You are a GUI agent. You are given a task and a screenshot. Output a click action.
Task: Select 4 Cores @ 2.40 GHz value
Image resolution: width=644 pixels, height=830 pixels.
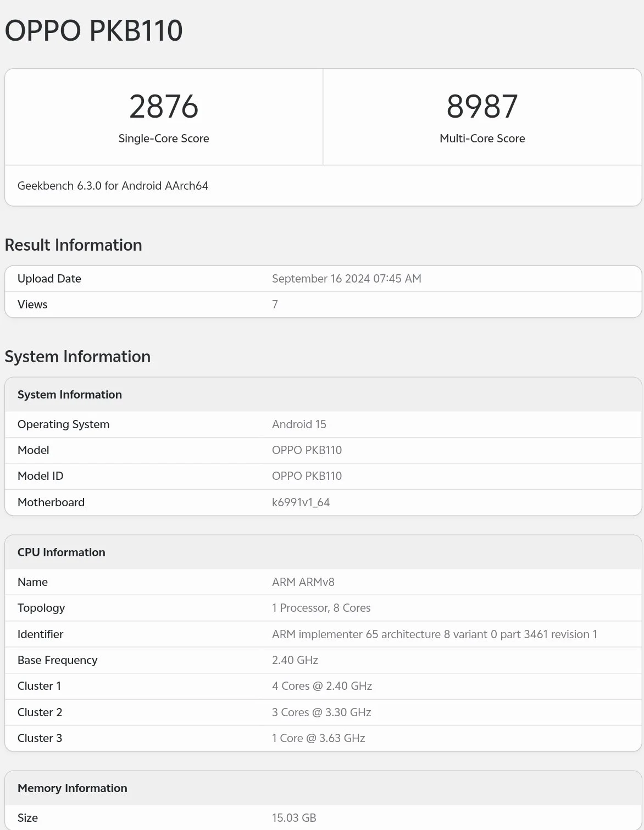point(322,686)
